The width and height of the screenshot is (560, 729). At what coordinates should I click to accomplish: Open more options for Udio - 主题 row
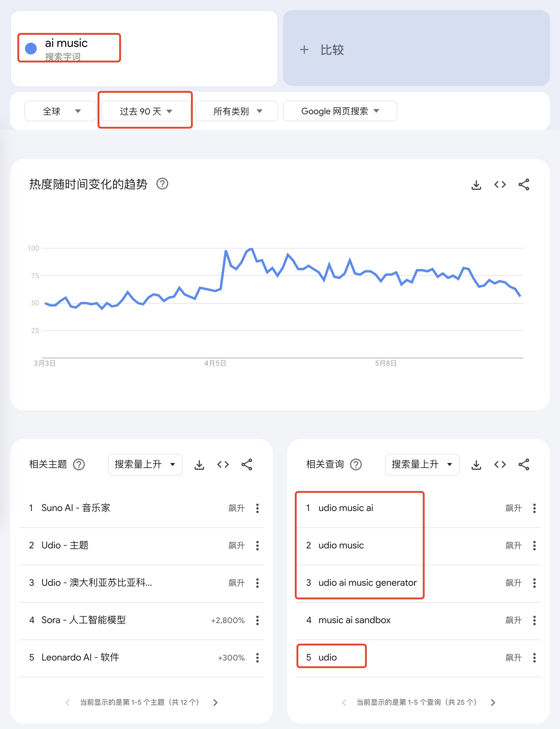[257, 546]
